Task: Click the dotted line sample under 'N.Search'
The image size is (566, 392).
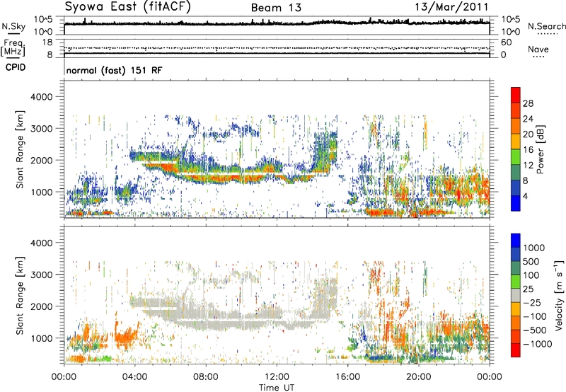Action: [x=547, y=34]
